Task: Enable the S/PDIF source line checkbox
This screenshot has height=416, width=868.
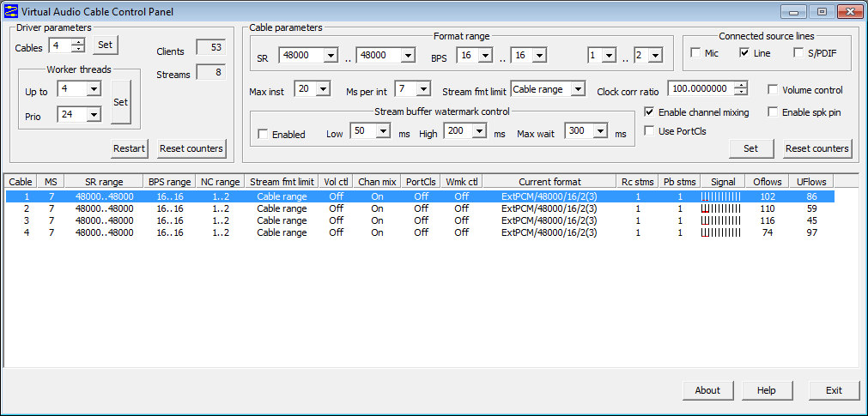Action: pos(798,53)
